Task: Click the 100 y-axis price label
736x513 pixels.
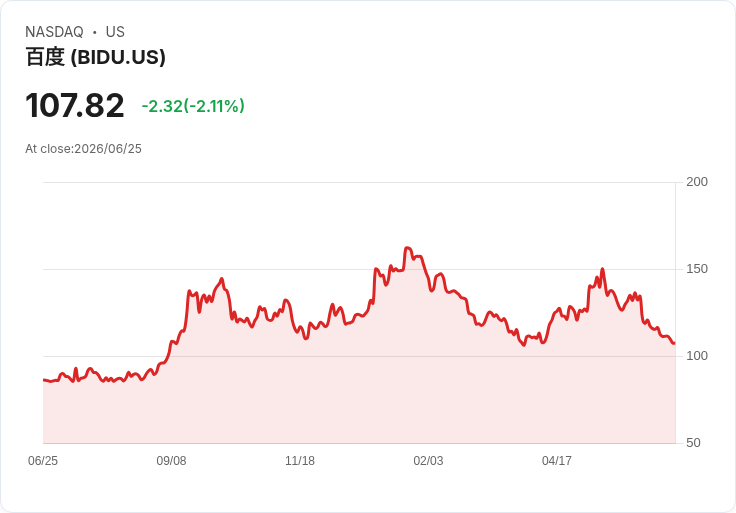Action: [x=697, y=356]
